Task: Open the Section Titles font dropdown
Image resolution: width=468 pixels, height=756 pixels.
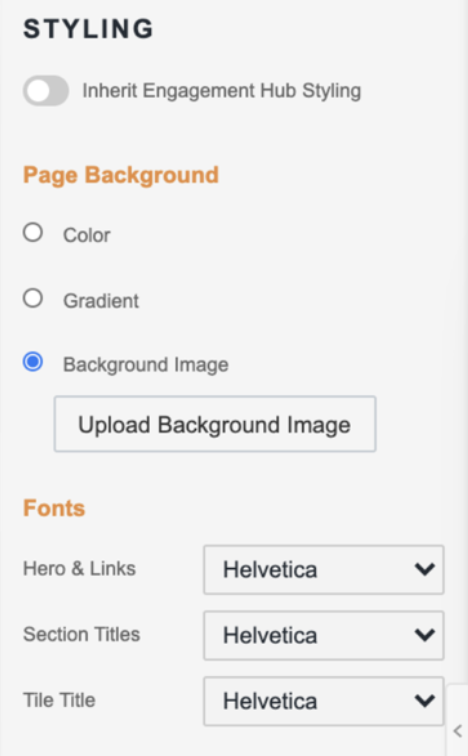Action: pos(323,635)
